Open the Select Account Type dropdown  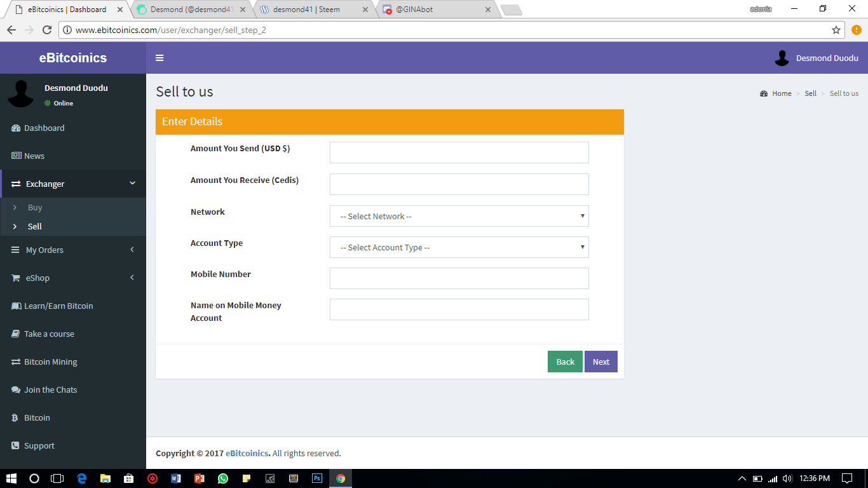[x=459, y=247]
